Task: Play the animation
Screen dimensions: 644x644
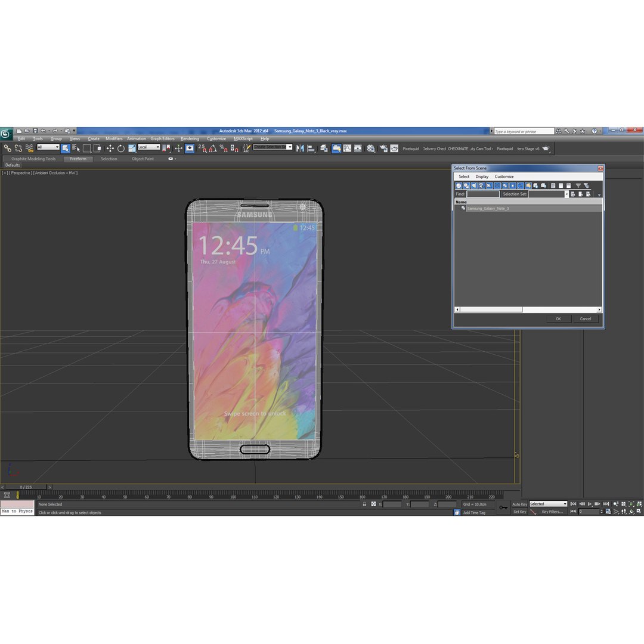Action: pyautogui.click(x=590, y=504)
